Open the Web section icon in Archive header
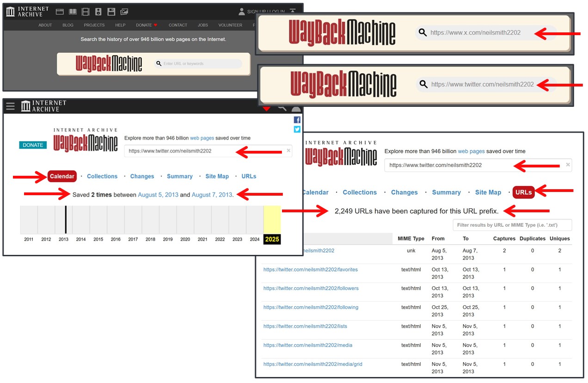588x383 pixels. coord(60,12)
